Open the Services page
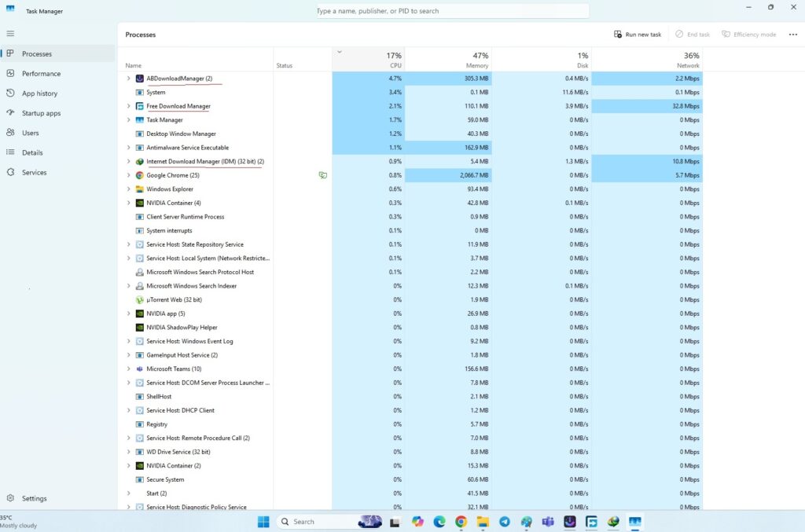The height and width of the screenshot is (532, 805). pos(57,172)
